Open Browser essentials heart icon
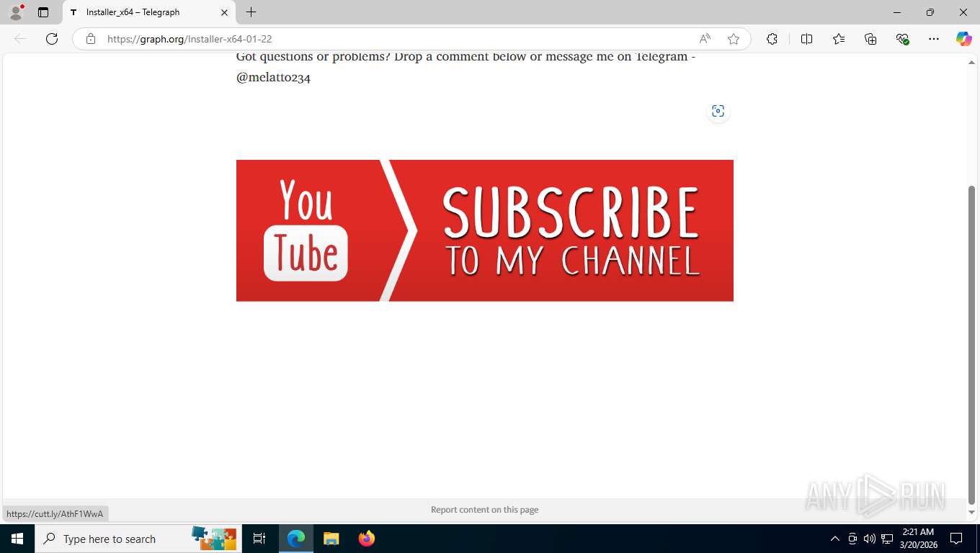The height and width of the screenshot is (553, 980). coord(902,39)
